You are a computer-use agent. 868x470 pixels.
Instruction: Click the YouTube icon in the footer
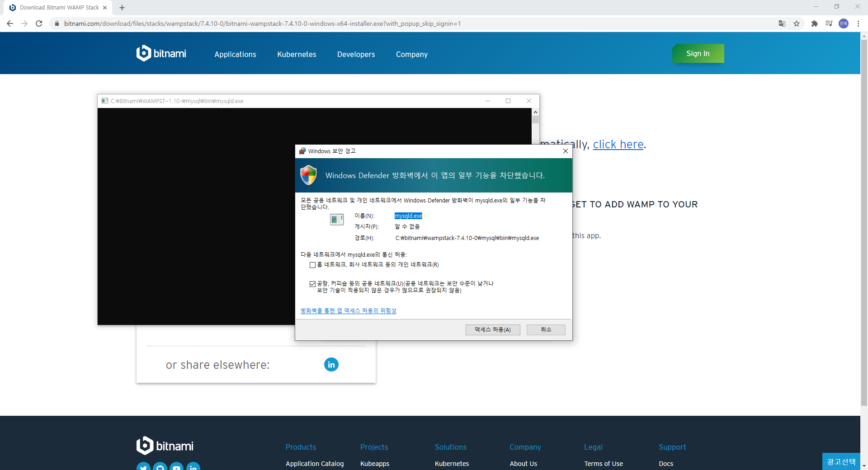pos(176,466)
